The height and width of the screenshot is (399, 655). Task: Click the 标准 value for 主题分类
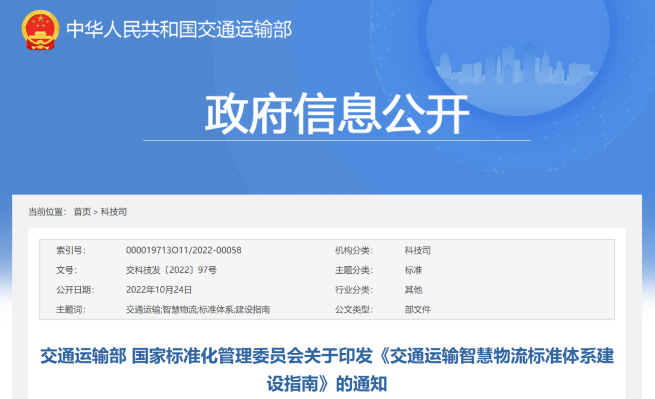tap(413, 270)
